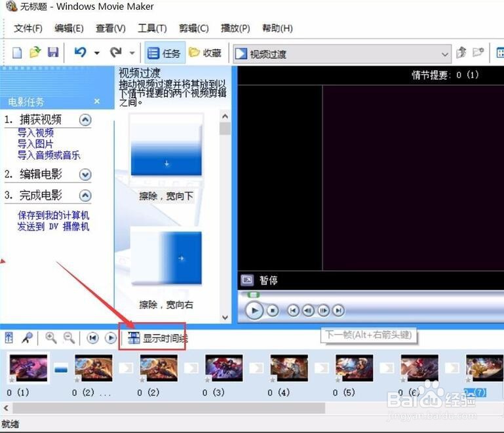Click the preview Play button
This screenshot has height=433, width=504.
(254, 311)
